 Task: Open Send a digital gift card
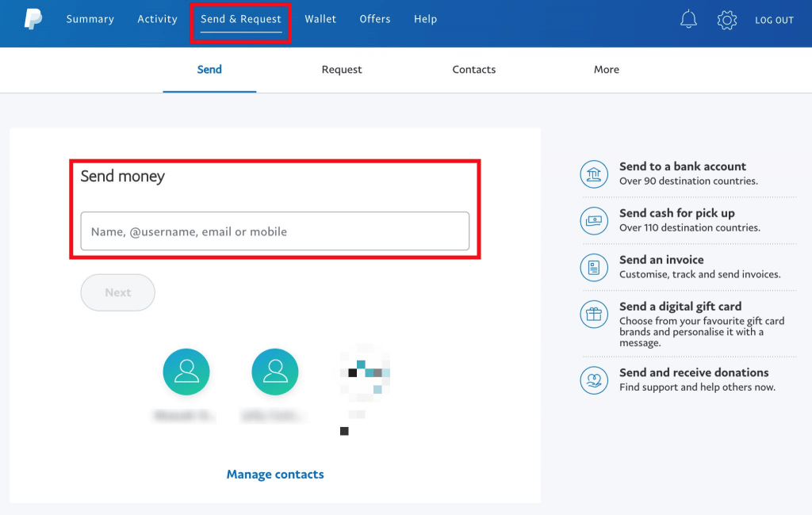pos(680,306)
